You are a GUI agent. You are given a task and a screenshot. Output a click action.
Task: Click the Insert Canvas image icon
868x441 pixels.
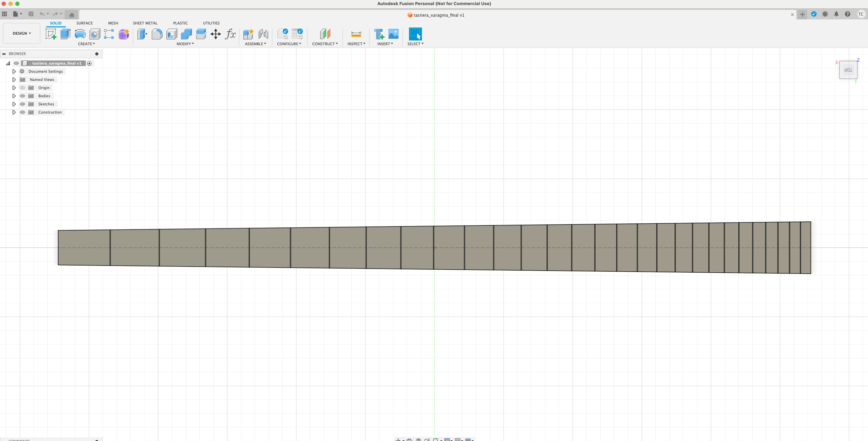[393, 34]
